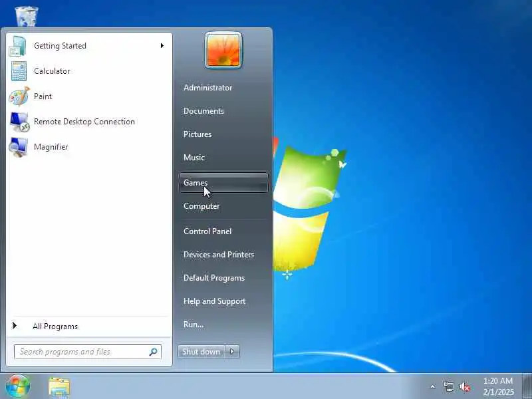Show hidden tray icons arrow
The height and width of the screenshot is (399, 532).
tap(433, 386)
